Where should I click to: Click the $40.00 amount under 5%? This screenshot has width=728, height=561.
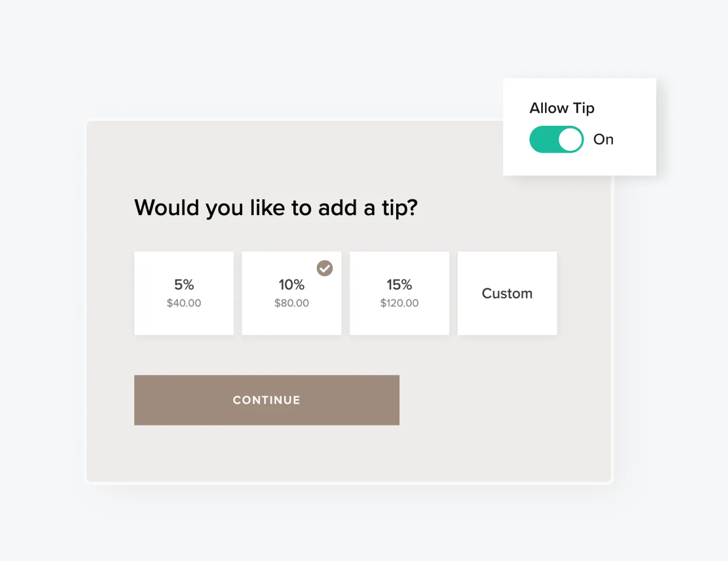tap(184, 303)
